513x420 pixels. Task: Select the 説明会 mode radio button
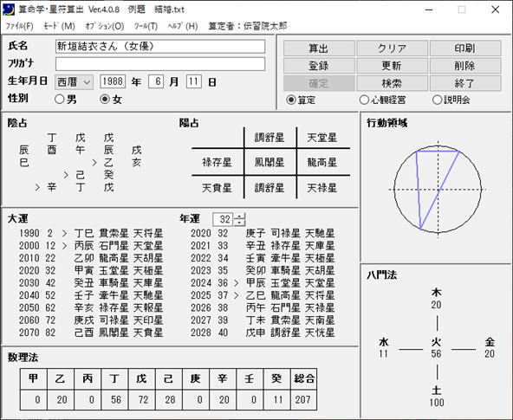[438, 100]
